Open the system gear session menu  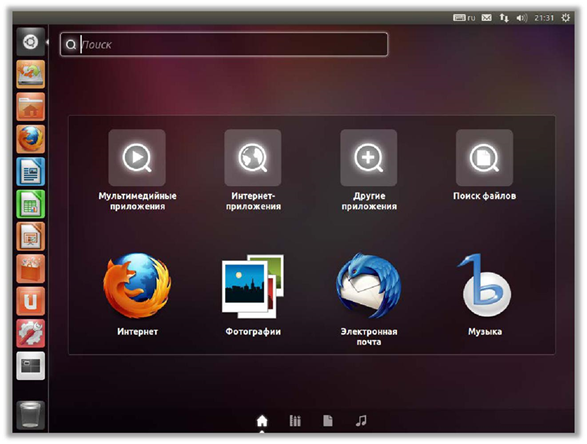pos(565,18)
